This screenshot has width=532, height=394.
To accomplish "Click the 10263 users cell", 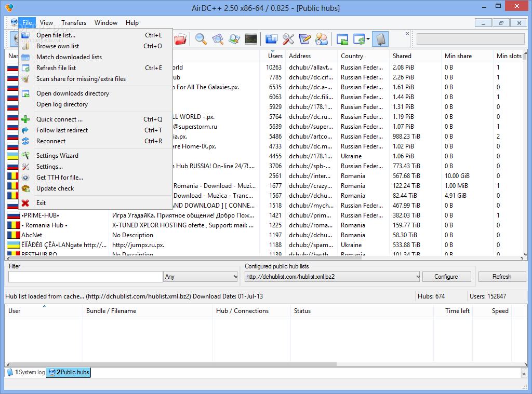I will click(274, 67).
